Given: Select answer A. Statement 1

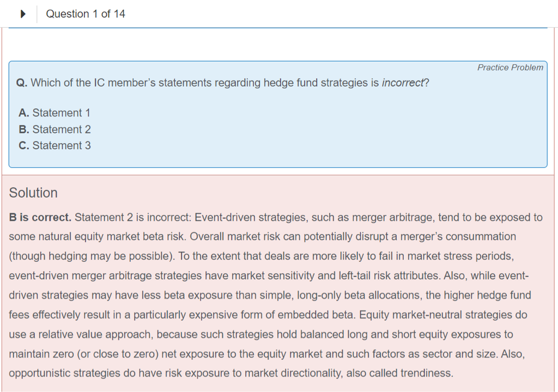Looking at the screenshot, I should [x=54, y=113].
